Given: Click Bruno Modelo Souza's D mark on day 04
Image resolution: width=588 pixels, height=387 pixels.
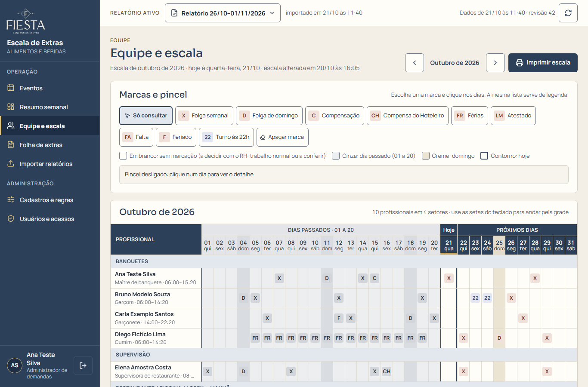Looking at the screenshot, I should coord(244,298).
